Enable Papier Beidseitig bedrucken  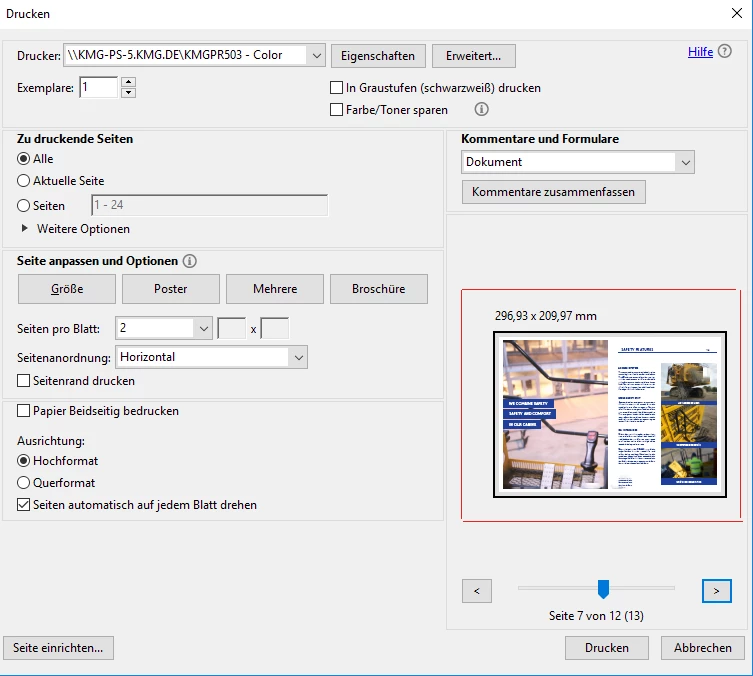pos(23,411)
